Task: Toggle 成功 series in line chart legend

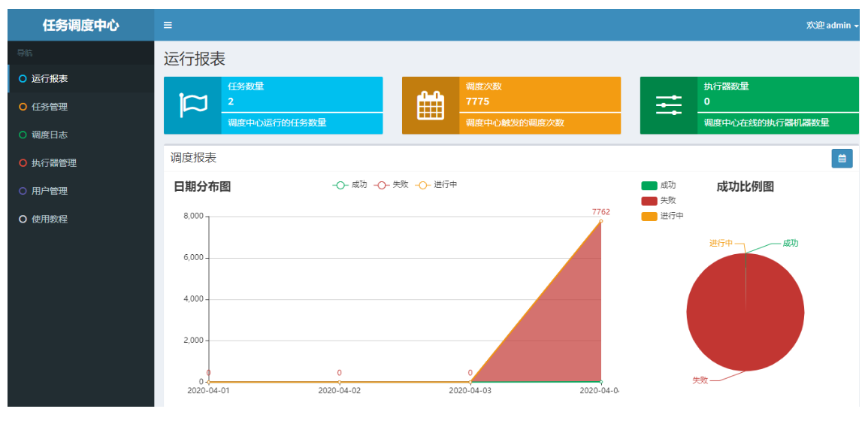Action: [349, 185]
